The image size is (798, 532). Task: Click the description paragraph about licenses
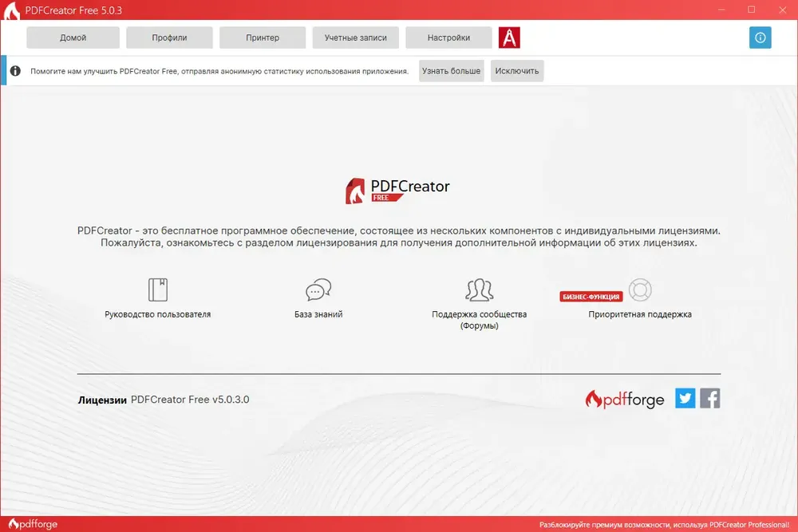click(x=399, y=237)
